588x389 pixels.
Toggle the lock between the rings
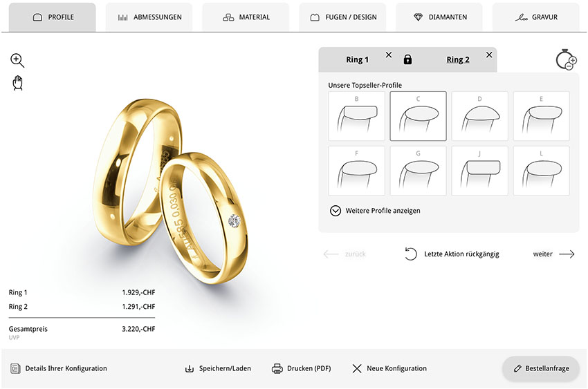click(407, 59)
